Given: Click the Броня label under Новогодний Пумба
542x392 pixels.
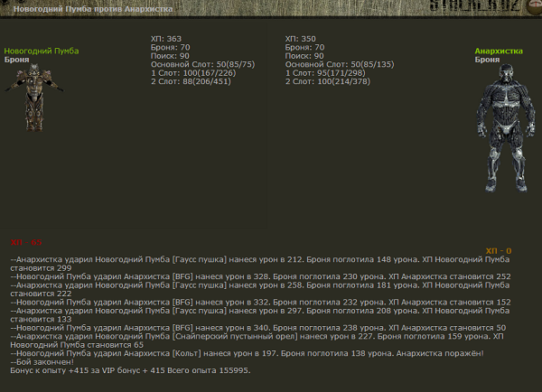Looking at the screenshot, I should (x=16, y=60).
